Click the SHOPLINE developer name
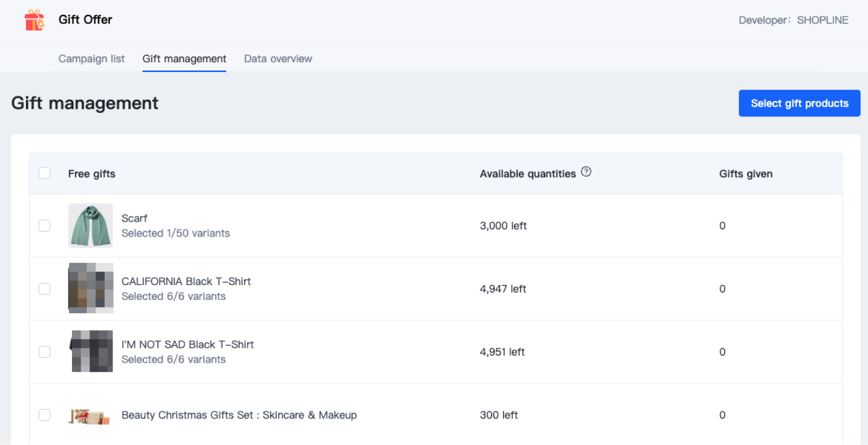This screenshot has width=868, height=445. click(822, 20)
